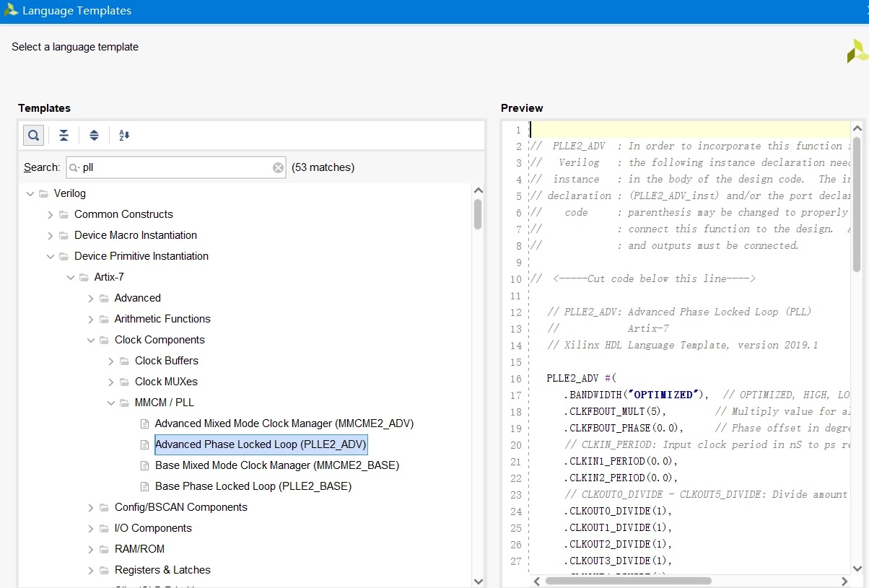Expand the Arithmetic Functions folder arrow
The image size is (869, 588).
click(x=91, y=319)
